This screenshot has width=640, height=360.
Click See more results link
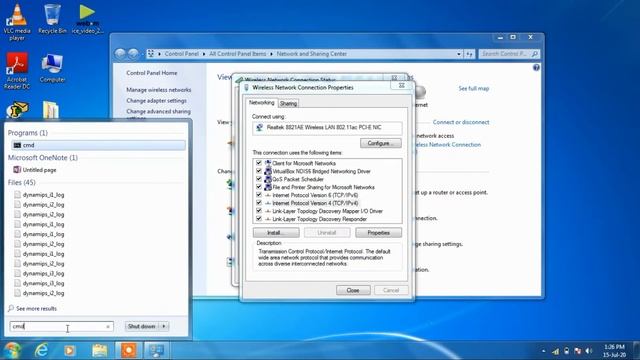click(36, 309)
